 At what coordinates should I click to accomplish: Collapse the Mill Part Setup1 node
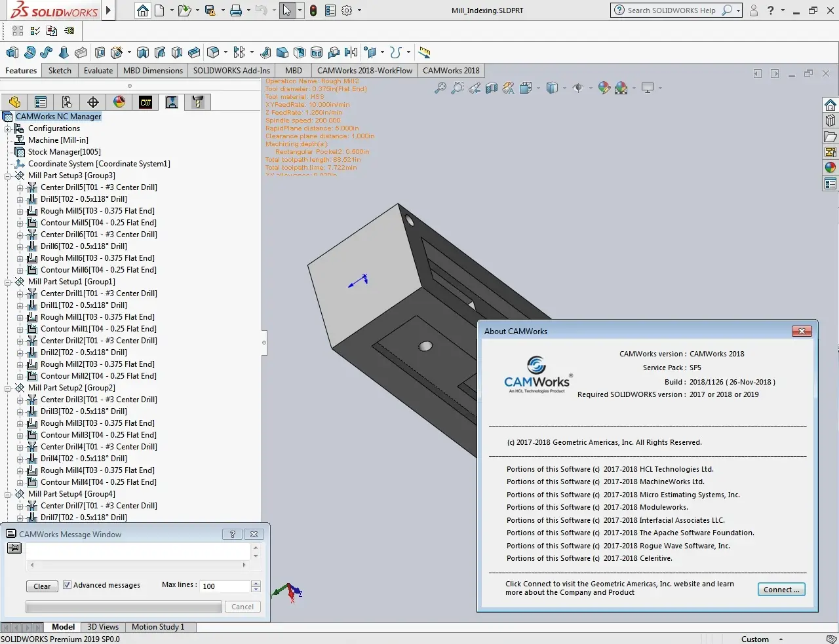(8, 282)
